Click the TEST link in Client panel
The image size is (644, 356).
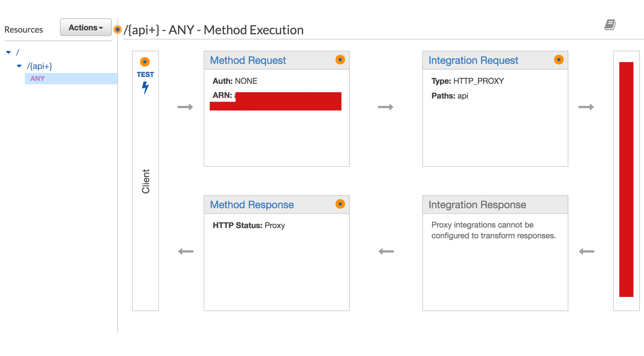[x=145, y=75]
